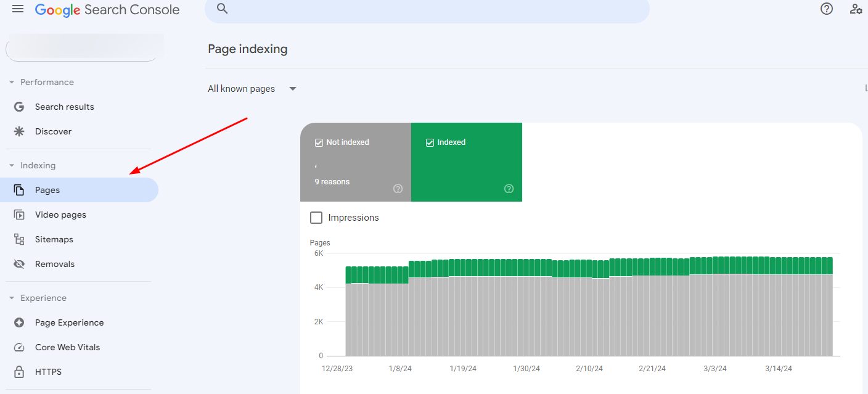Click the Removals crossed-eye icon
Image resolution: width=868 pixels, height=394 pixels.
(x=19, y=264)
